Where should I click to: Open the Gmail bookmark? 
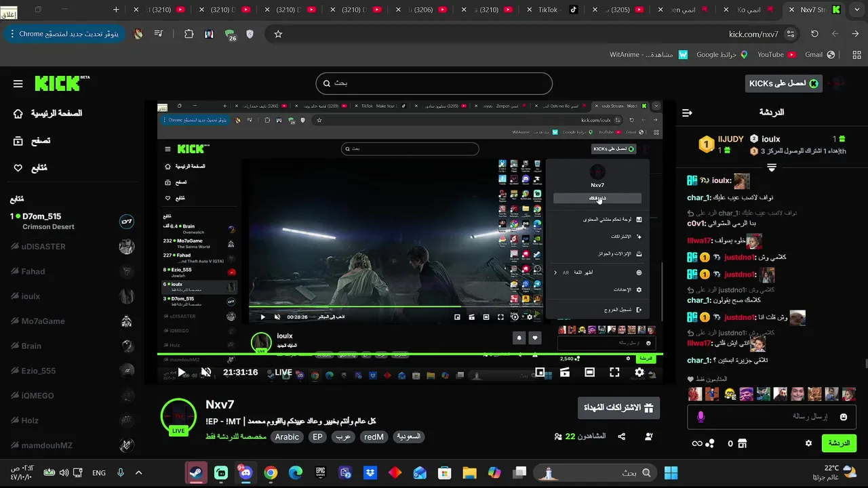[818, 55]
